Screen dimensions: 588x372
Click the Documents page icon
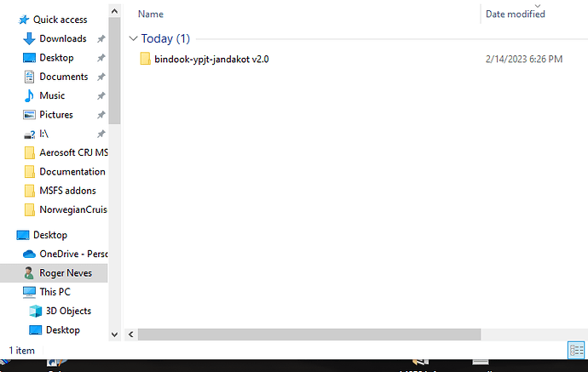(29, 77)
